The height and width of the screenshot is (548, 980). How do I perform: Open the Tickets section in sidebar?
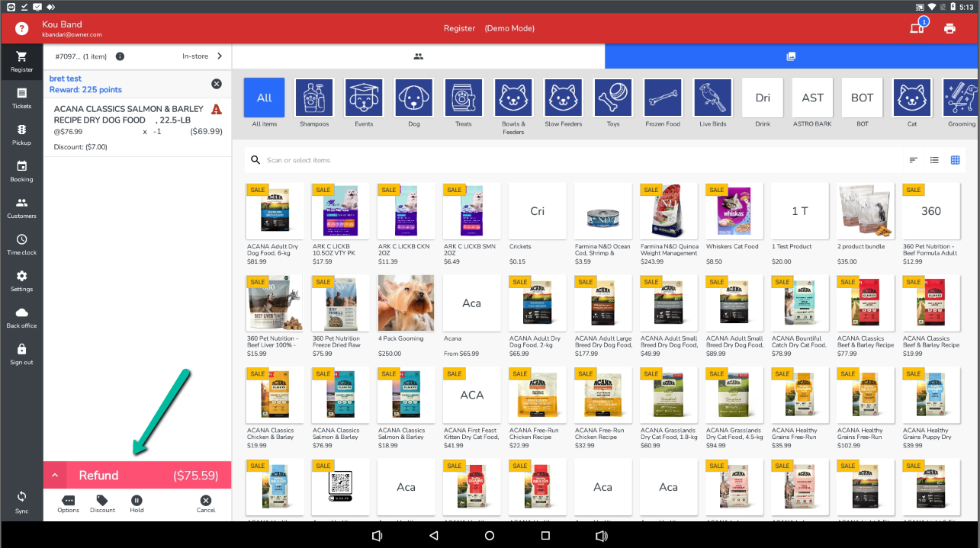point(21,98)
